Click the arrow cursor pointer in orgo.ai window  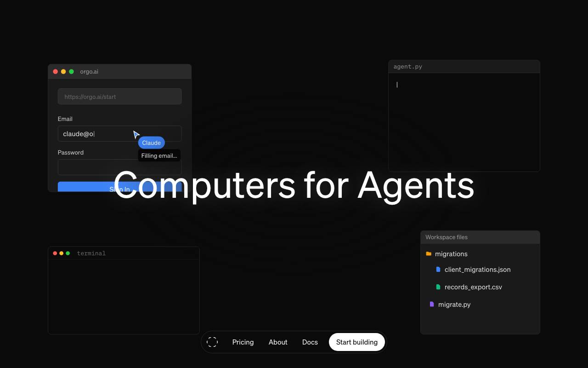coord(136,134)
